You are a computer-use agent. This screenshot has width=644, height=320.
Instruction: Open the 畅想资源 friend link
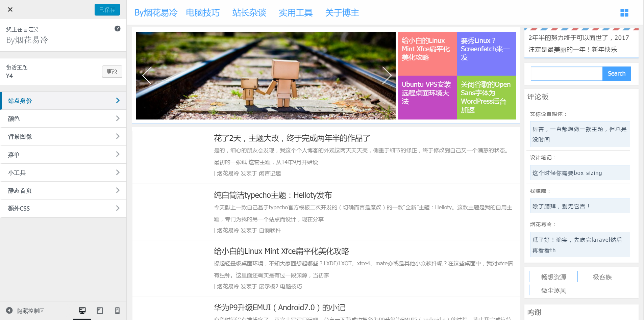(554, 277)
